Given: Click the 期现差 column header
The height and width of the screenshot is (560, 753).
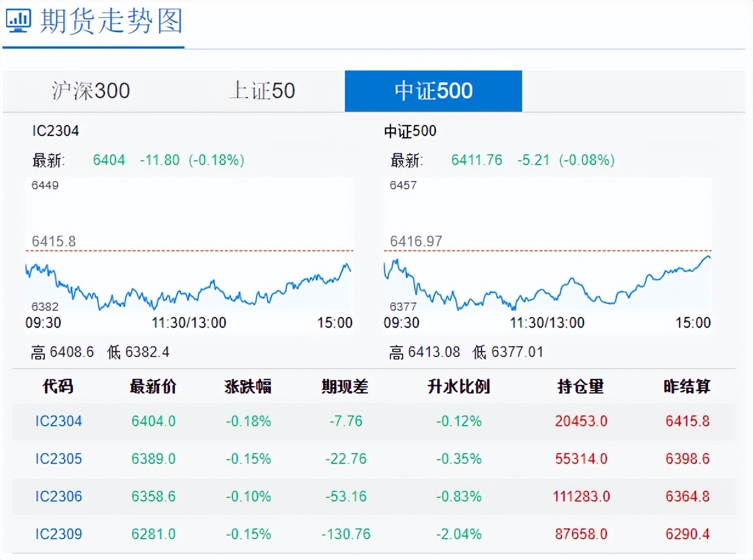Looking at the screenshot, I should (345, 386).
